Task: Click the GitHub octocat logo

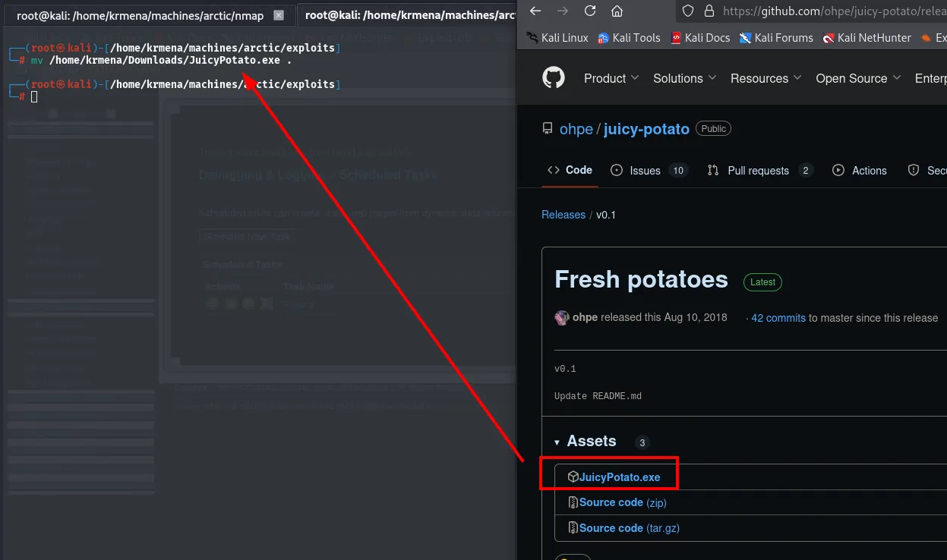Action: (x=554, y=78)
